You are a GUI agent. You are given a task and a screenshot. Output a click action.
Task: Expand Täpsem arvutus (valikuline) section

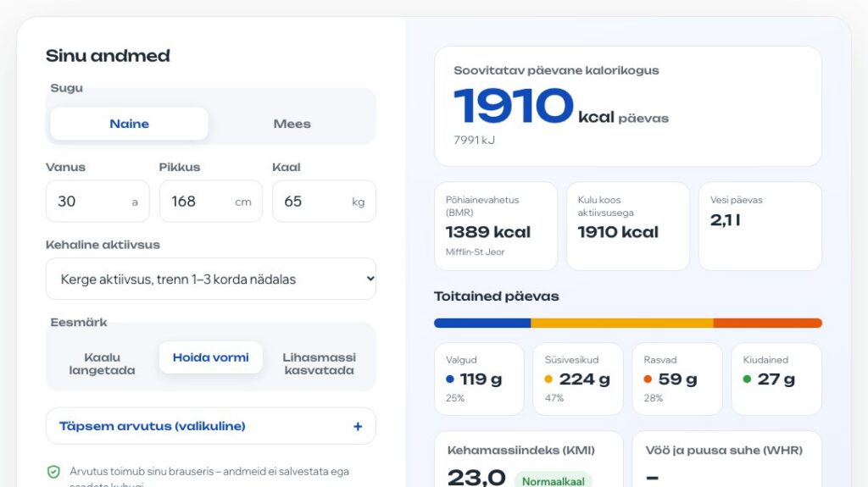tap(211, 426)
